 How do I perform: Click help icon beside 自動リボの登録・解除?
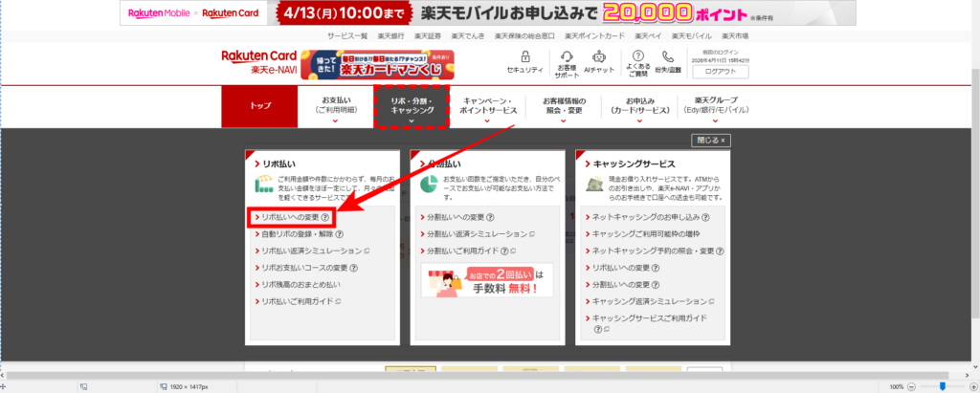(x=340, y=234)
